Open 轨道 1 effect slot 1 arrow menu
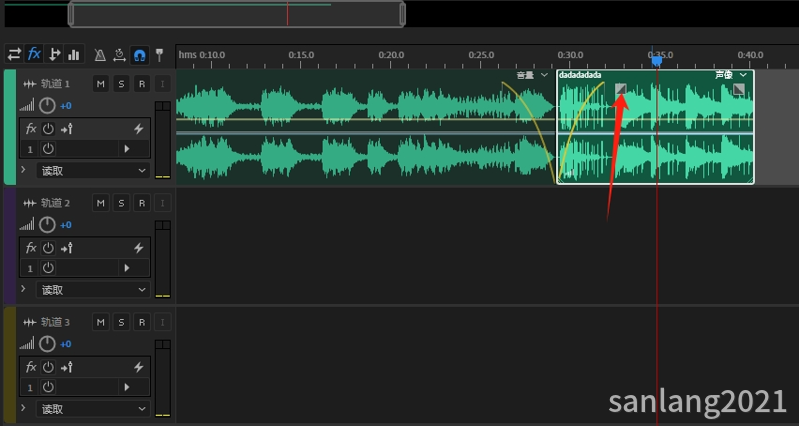 pyautogui.click(x=127, y=149)
